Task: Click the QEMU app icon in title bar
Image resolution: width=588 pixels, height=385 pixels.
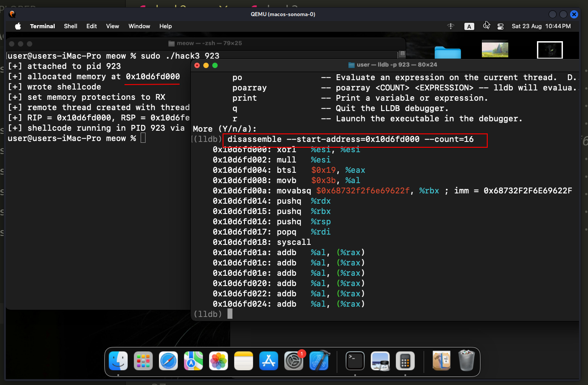Action: (13, 14)
